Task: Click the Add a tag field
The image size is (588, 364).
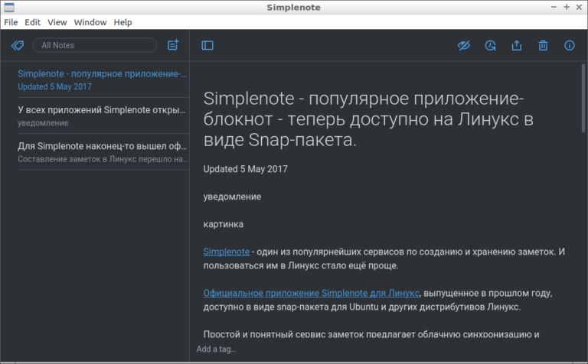Action: 216,349
